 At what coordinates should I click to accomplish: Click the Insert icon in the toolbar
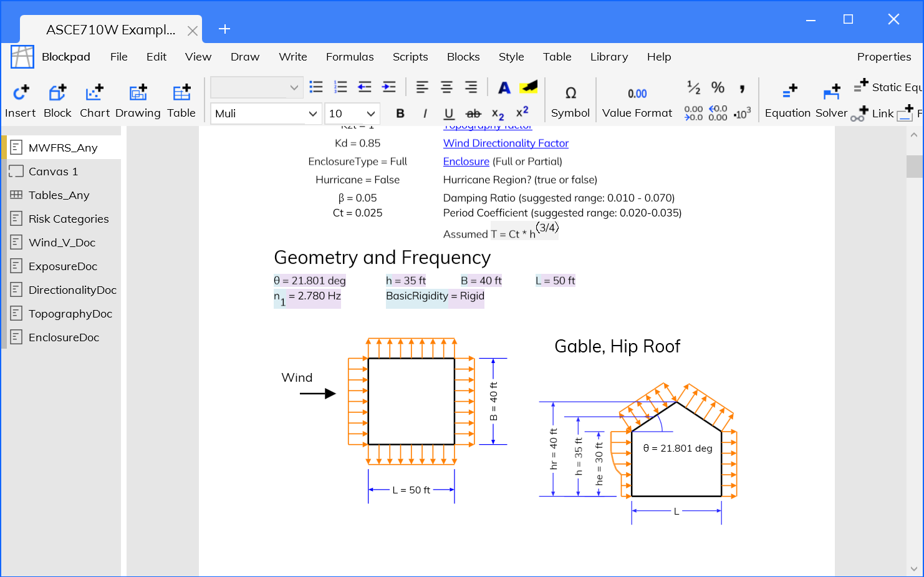21,94
